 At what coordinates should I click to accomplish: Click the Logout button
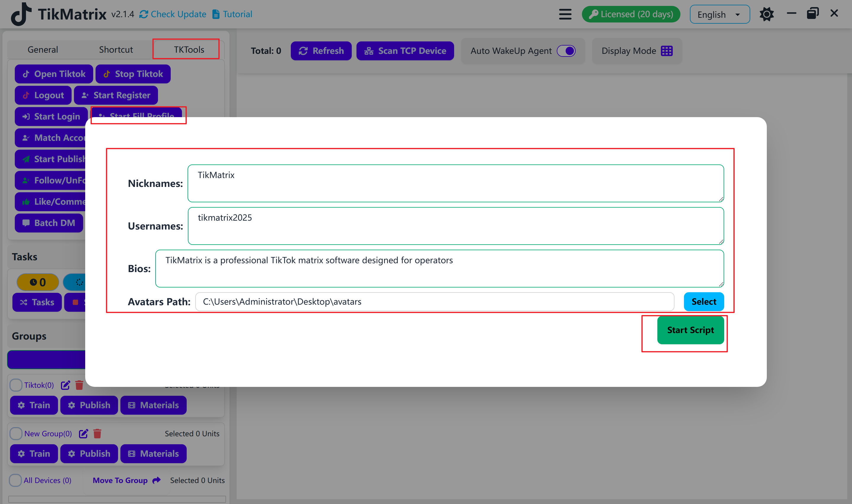43,95
